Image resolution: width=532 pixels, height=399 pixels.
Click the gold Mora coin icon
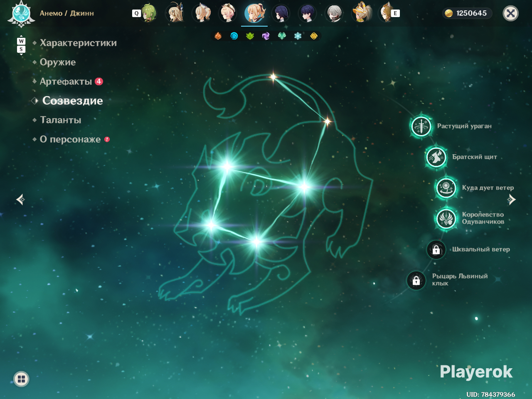(449, 13)
